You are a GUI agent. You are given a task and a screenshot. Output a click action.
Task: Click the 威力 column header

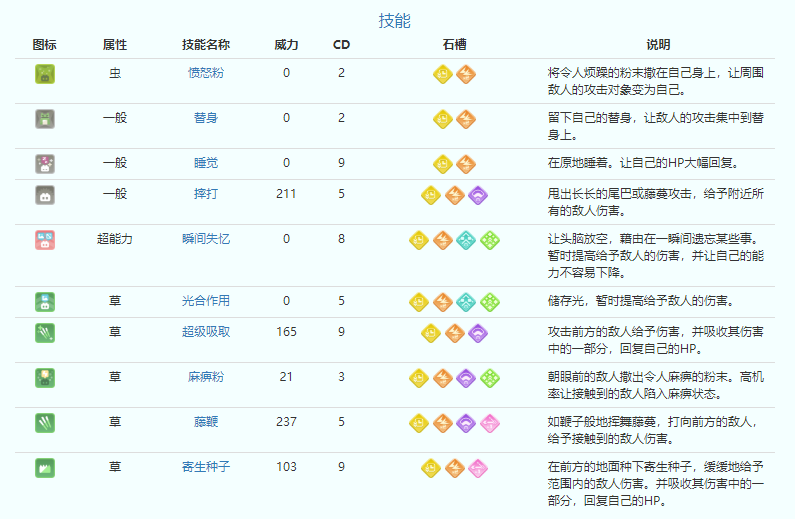point(286,45)
